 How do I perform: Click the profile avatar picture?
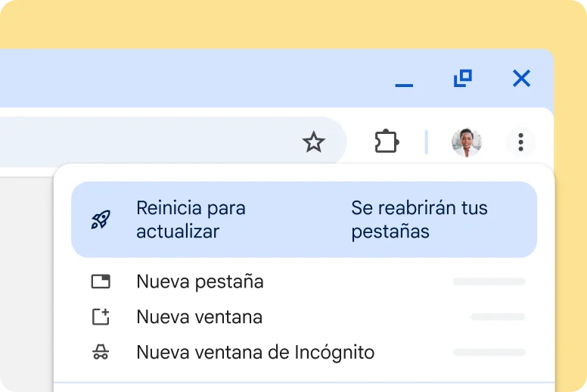466,142
